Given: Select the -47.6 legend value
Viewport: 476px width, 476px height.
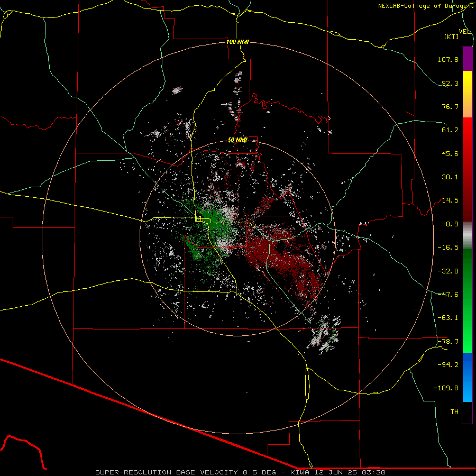Looking at the screenshot, I should coord(448,295).
